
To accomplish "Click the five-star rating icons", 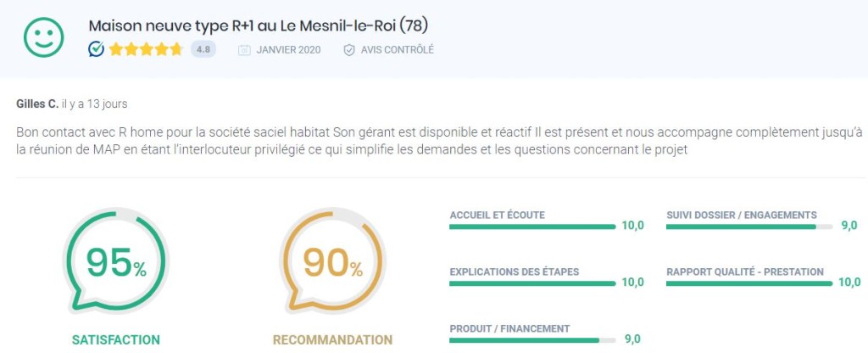I will pos(146,49).
